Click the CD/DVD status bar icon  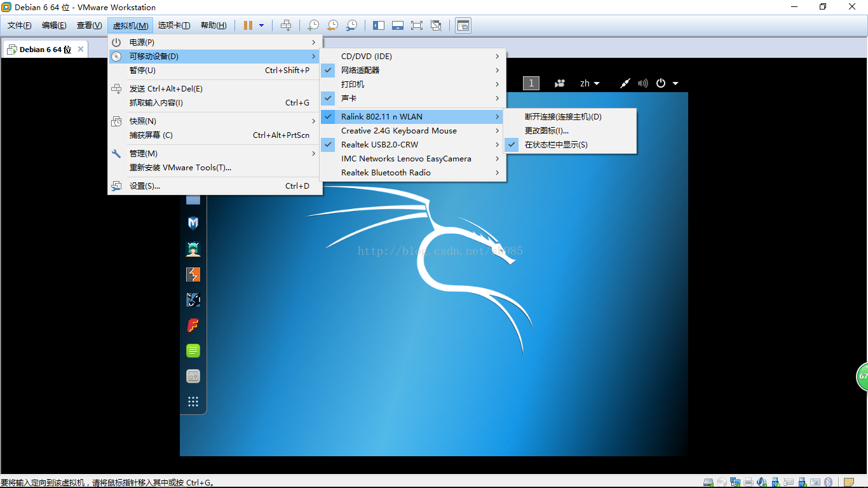[x=722, y=482]
